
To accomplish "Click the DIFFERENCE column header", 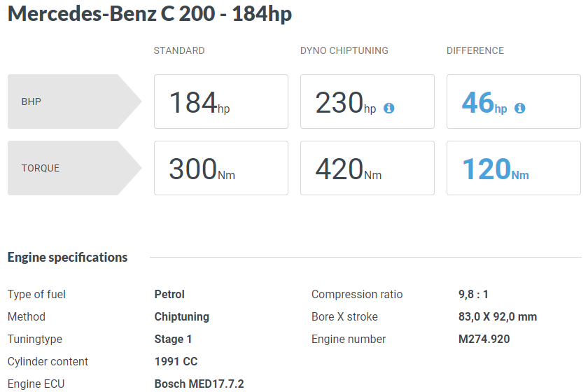I will point(475,50).
